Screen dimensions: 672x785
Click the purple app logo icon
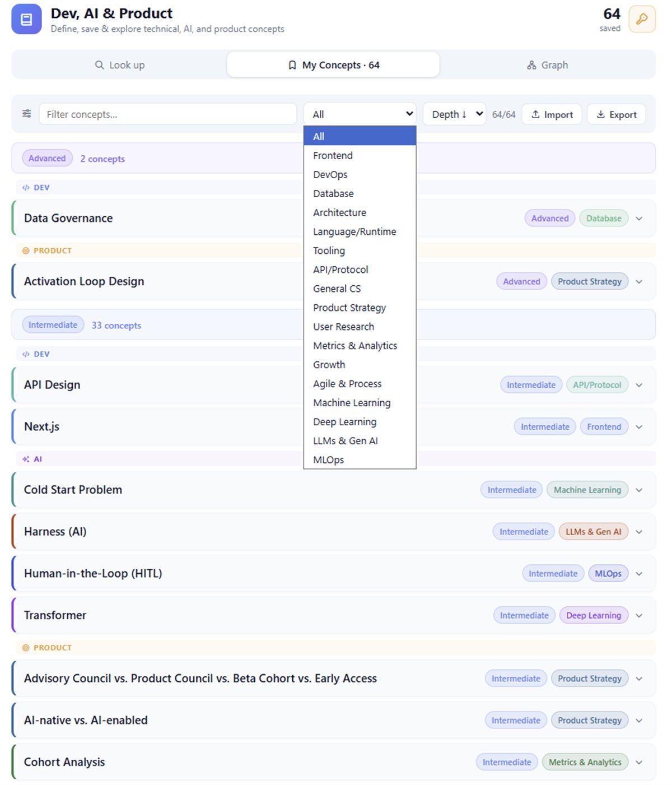point(26,20)
